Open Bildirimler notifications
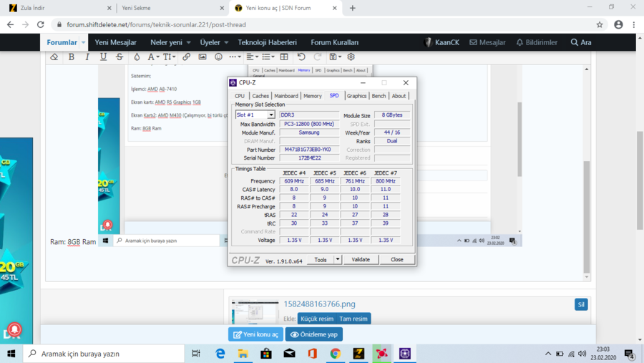This screenshot has height=363, width=644. click(x=537, y=42)
